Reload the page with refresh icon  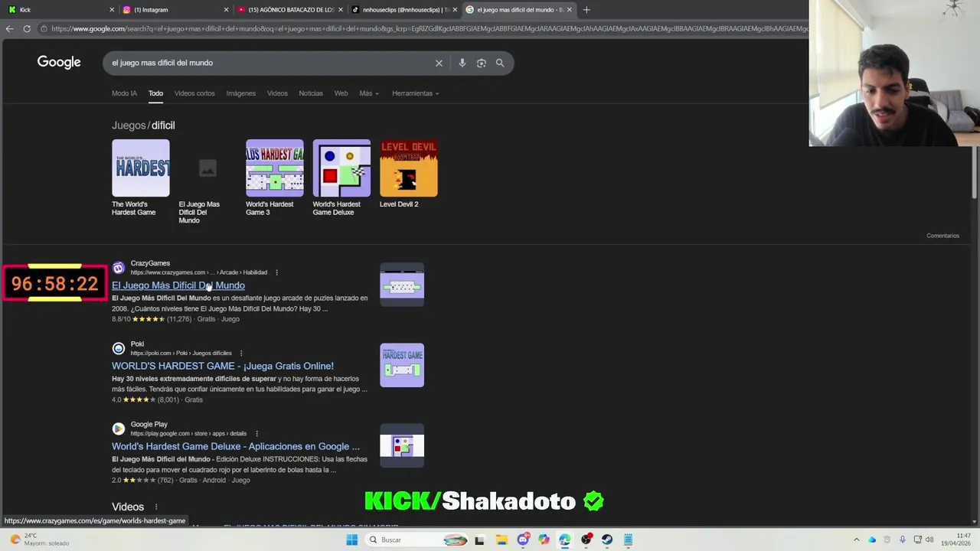click(x=27, y=28)
